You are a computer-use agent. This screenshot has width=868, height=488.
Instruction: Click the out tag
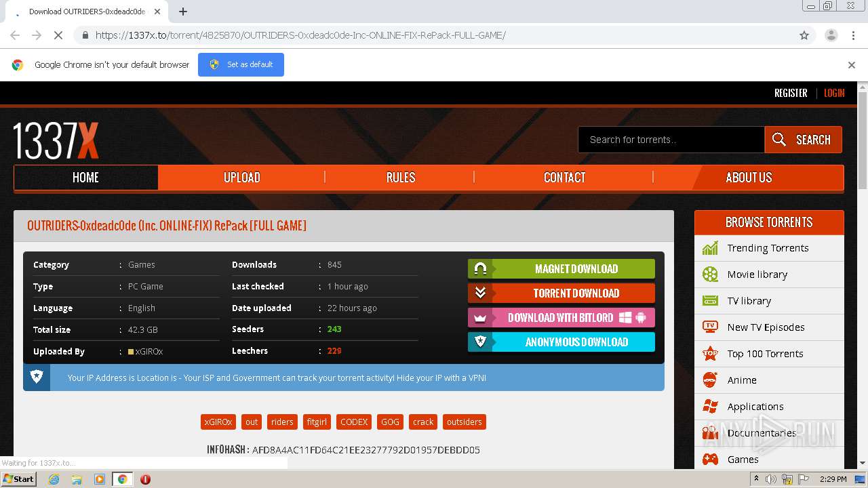(x=252, y=422)
